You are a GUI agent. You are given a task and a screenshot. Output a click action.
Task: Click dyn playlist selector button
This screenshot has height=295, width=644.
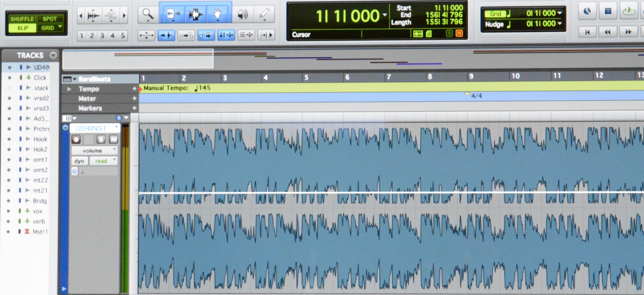79,161
